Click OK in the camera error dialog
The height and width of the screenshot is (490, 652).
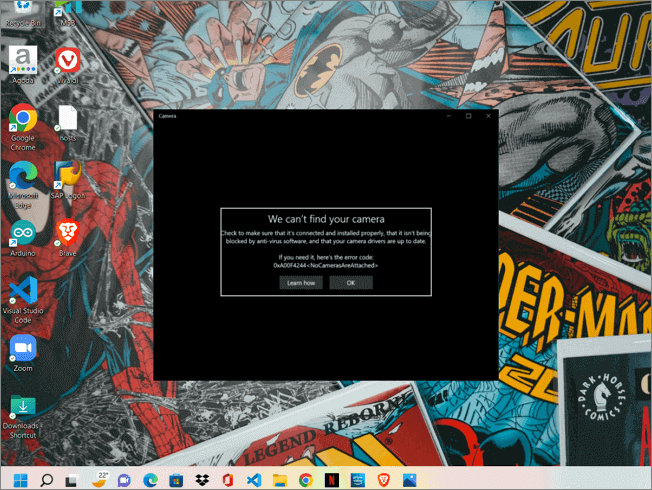351,283
